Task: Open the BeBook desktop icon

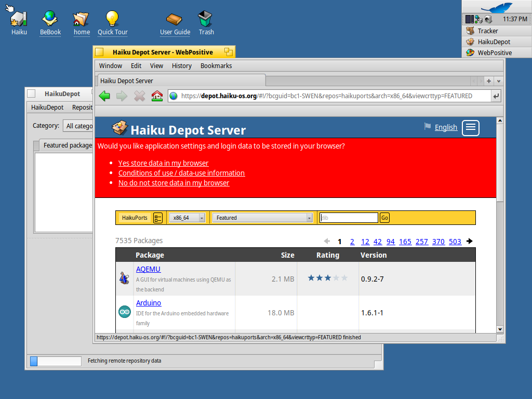Action: click(x=50, y=19)
